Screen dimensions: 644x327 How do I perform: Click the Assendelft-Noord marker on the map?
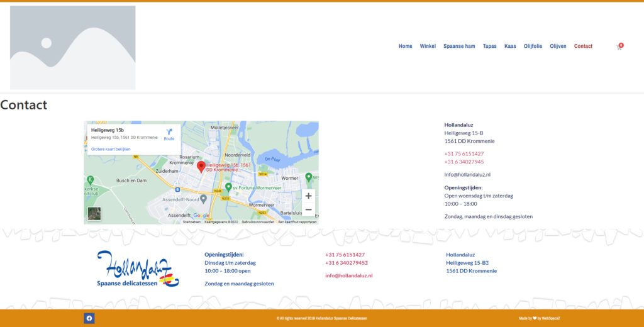click(203, 199)
